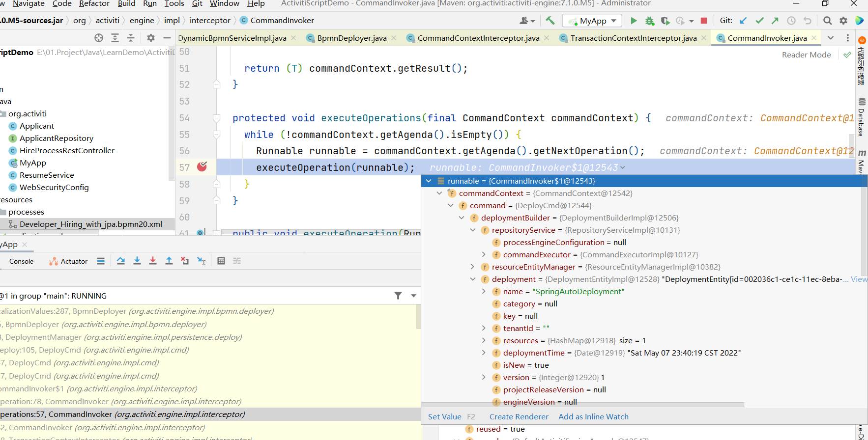Open user profile dropdown in toolbar
This screenshot has height=440, width=868.
click(527, 21)
